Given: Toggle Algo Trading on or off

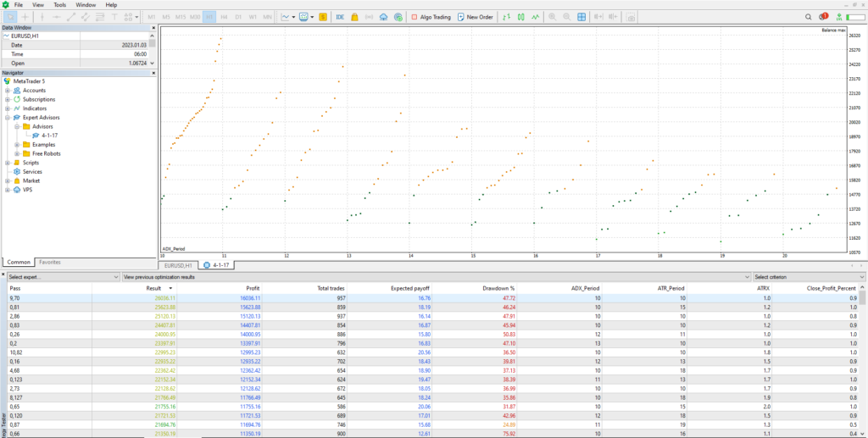Looking at the screenshot, I should pyautogui.click(x=431, y=16).
